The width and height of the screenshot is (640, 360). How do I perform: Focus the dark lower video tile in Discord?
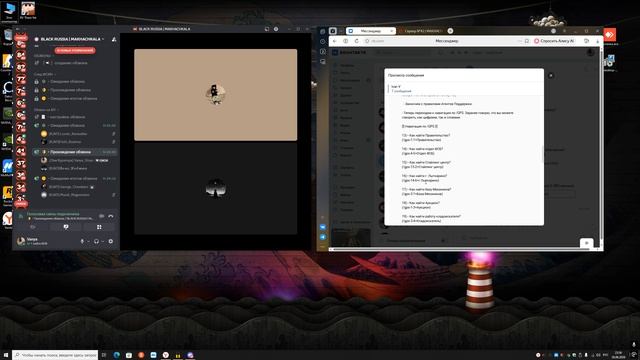[216, 189]
